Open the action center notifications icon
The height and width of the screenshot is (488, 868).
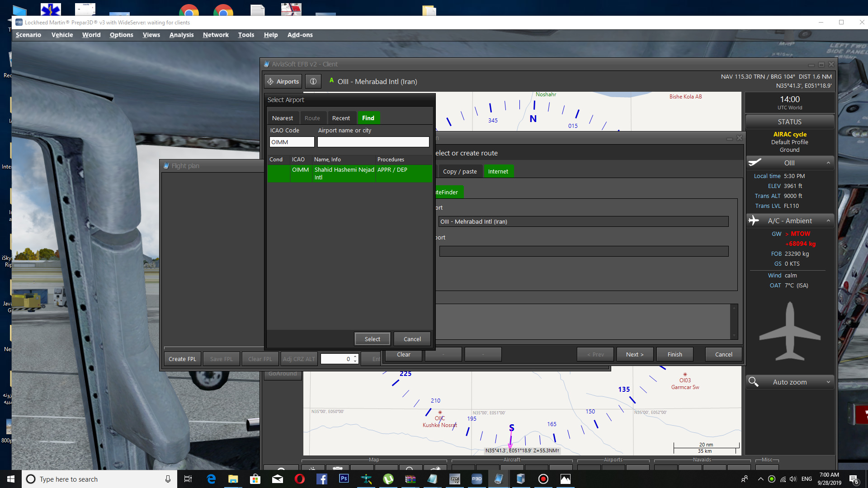point(854,479)
